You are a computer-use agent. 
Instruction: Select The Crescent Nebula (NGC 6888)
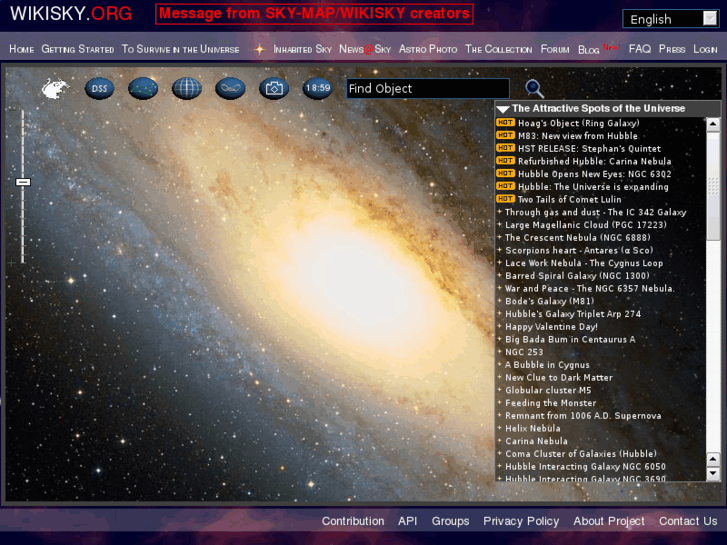(x=578, y=237)
